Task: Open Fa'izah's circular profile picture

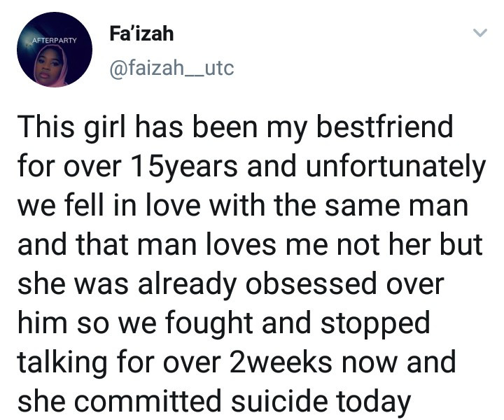Action: point(55,50)
